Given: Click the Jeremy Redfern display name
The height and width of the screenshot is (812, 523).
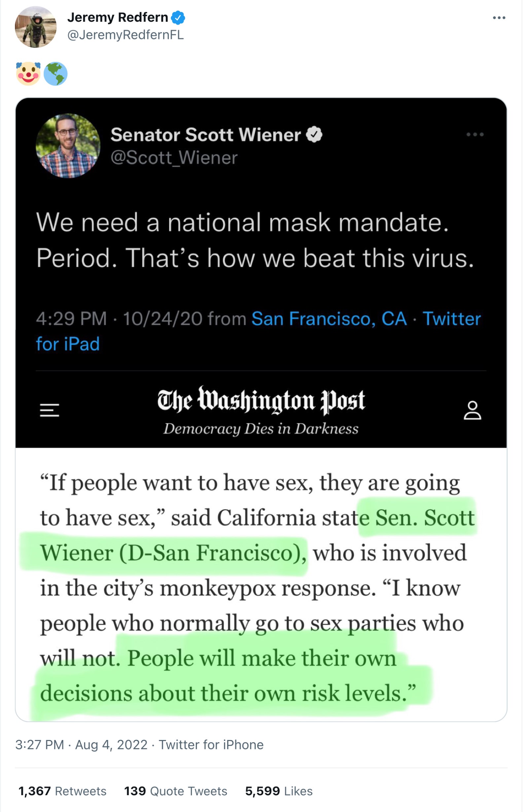Looking at the screenshot, I should point(118,17).
